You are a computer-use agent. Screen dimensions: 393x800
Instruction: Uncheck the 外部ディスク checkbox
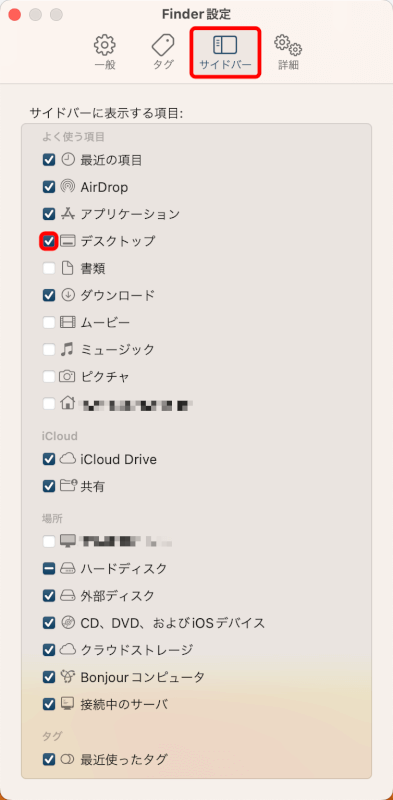(48, 595)
